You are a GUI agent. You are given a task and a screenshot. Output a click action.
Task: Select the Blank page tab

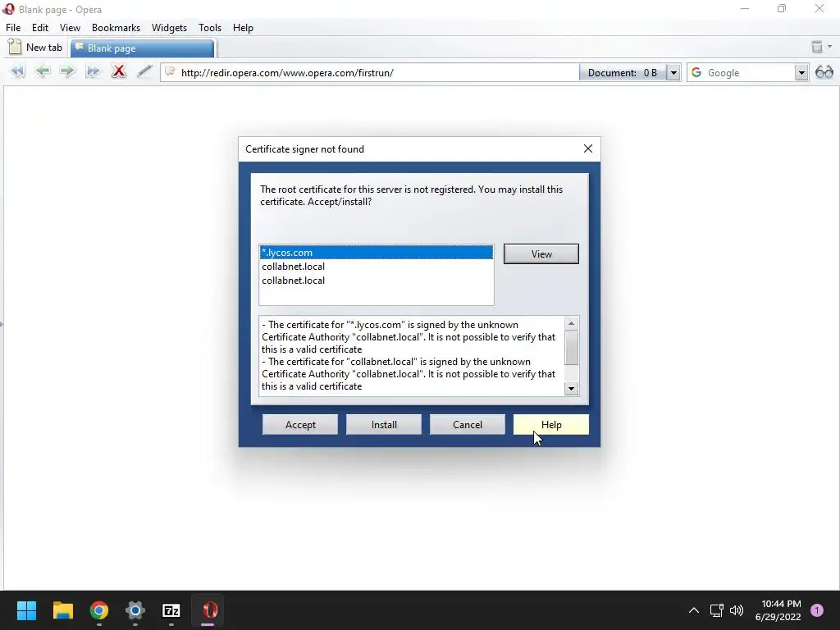(x=143, y=48)
